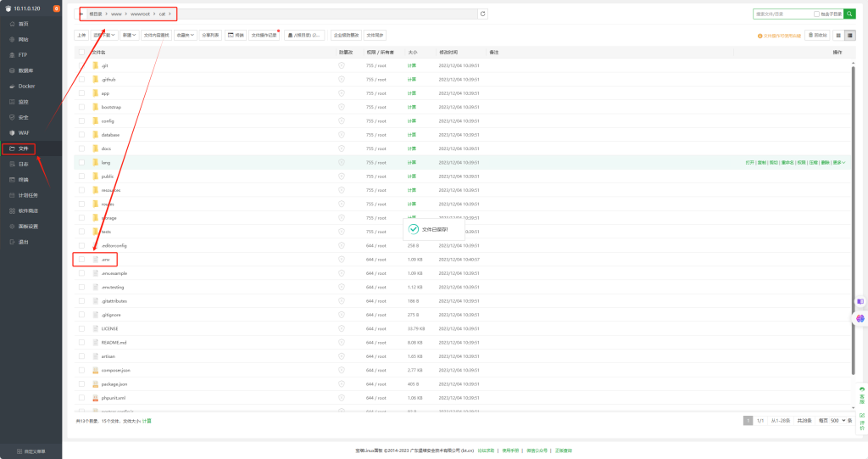Open 文件操作记录 file operation log
The width and height of the screenshot is (868, 459).
click(264, 35)
